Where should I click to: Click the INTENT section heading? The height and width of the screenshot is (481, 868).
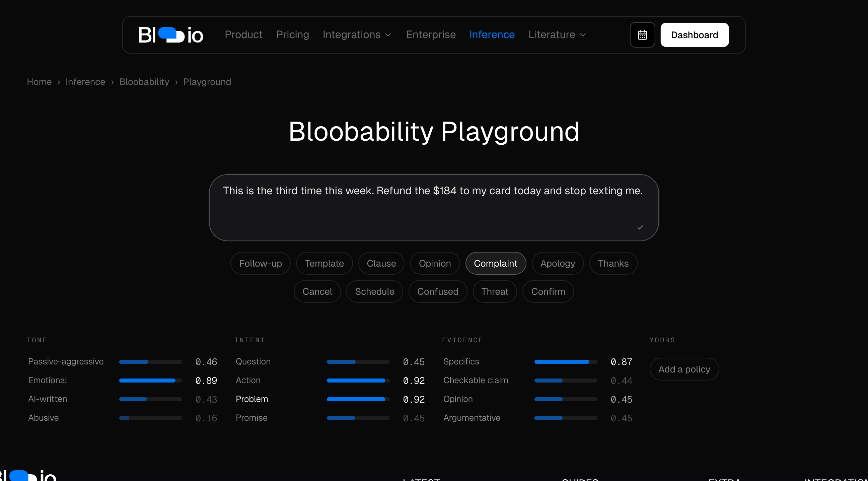[x=250, y=340]
